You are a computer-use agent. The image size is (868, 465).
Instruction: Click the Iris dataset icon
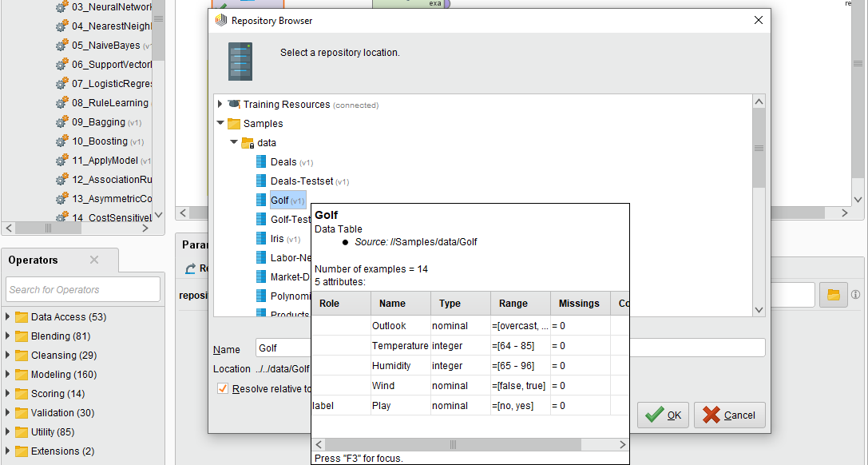tap(261, 239)
